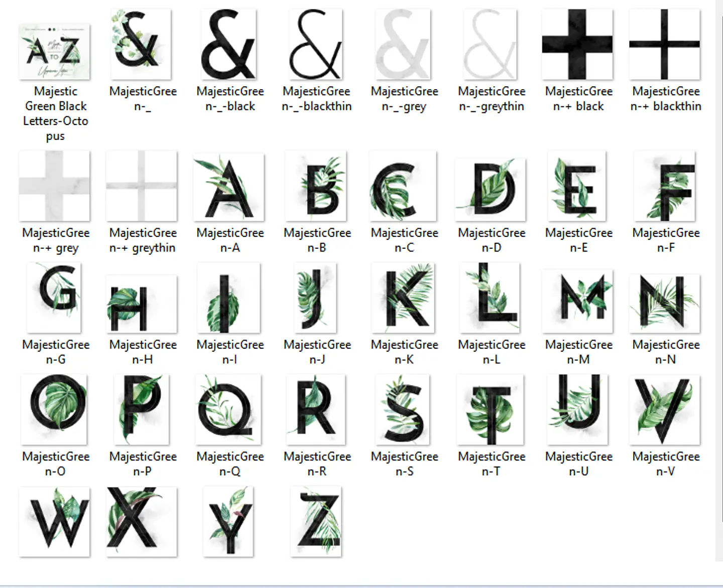Screen dimensions: 723x588
Task: Click the horizontal scrollbar at the bottom
Action: [351, 584]
